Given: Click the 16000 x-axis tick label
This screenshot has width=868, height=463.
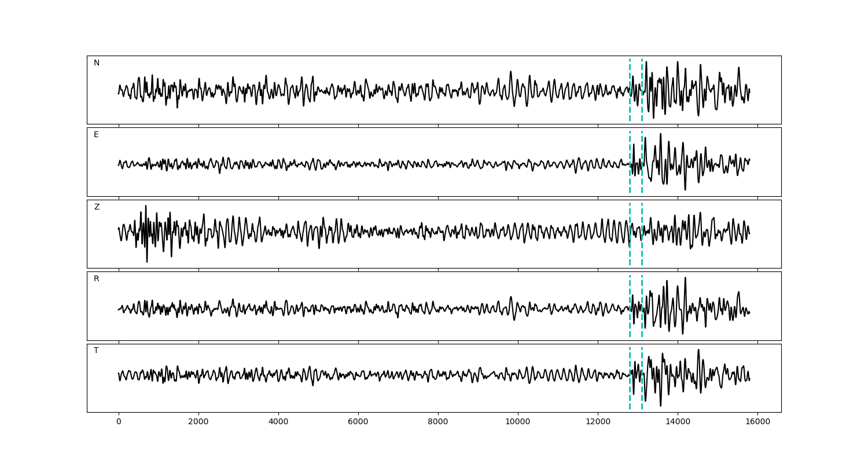Looking at the screenshot, I should tap(757, 422).
